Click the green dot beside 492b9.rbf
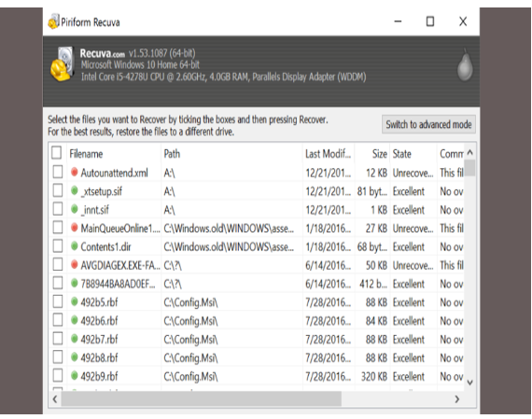Viewport: 532px width, 419px height. pyautogui.click(x=75, y=375)
